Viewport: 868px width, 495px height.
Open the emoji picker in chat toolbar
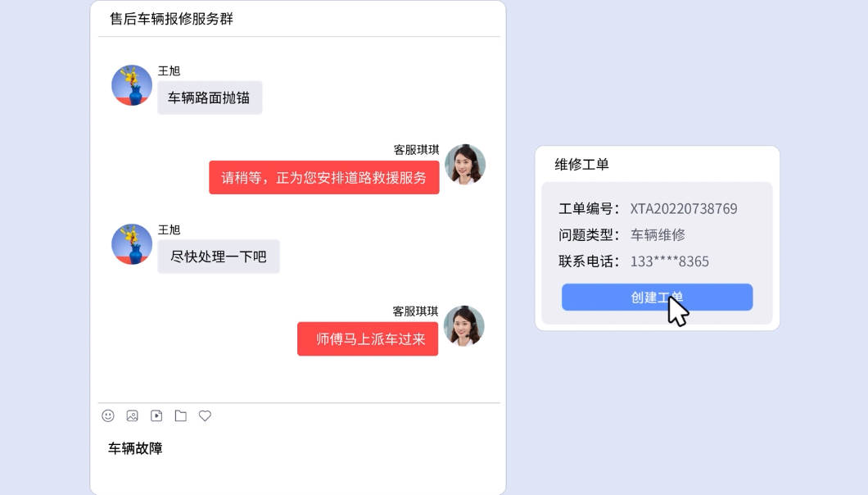(108, 416)
